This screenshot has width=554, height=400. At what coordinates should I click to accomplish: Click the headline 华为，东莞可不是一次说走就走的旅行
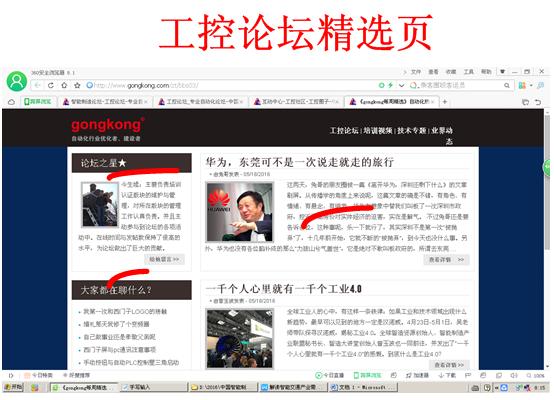coord(299,162)
